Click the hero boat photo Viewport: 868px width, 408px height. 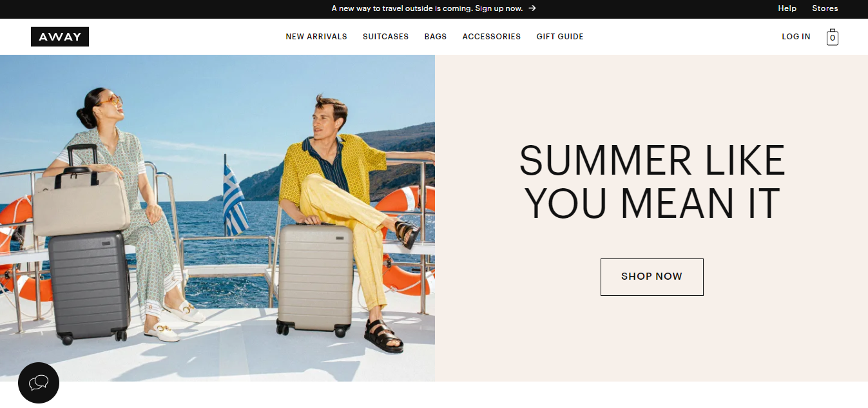point(217,218)
